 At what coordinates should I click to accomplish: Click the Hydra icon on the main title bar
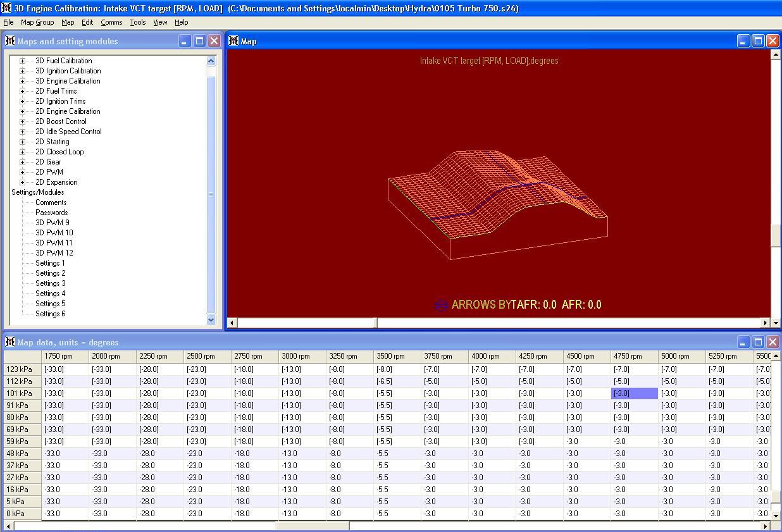click(7, 8)
